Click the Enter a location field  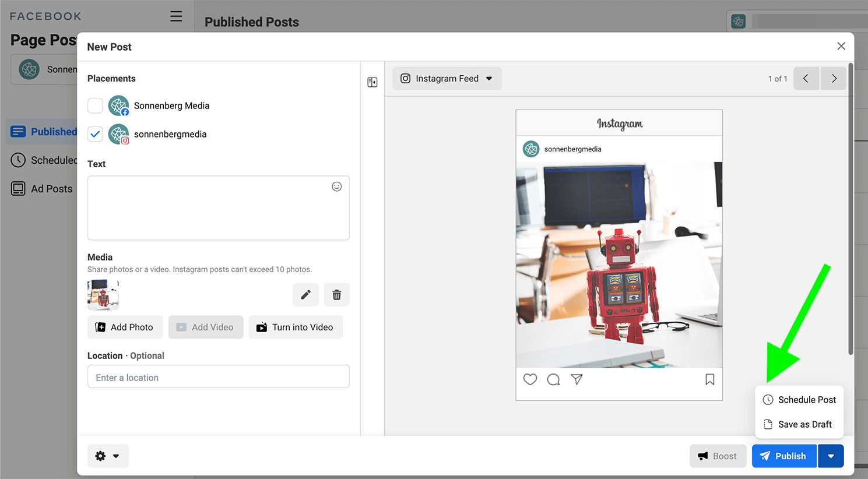[219, 376]
